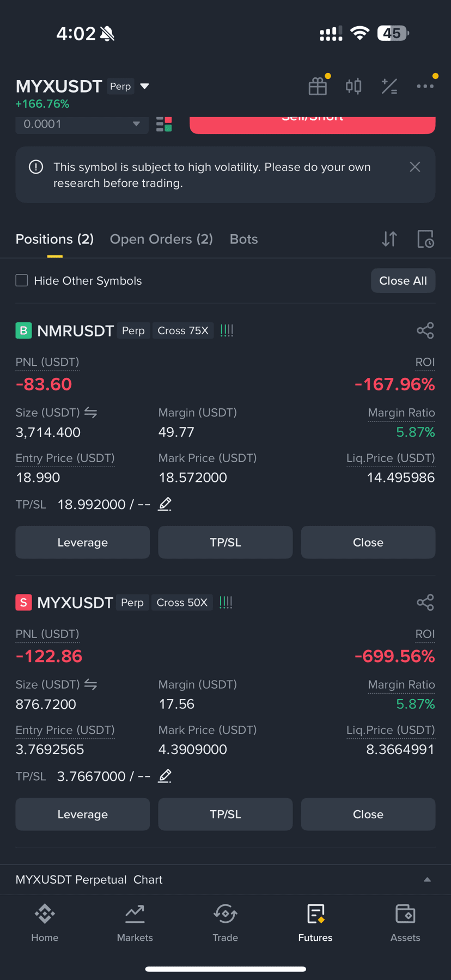Go to the Markets tab

[135, 923]
